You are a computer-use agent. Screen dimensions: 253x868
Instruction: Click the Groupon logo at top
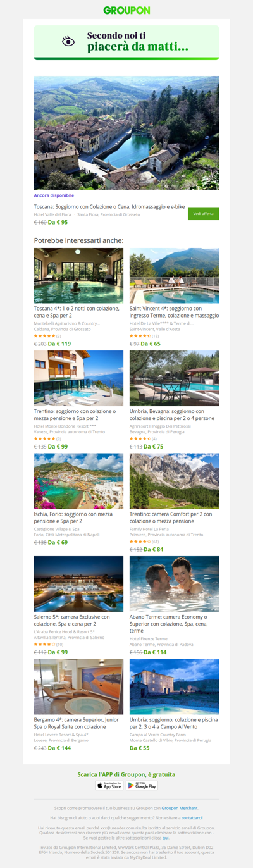(x=126, y=10)
